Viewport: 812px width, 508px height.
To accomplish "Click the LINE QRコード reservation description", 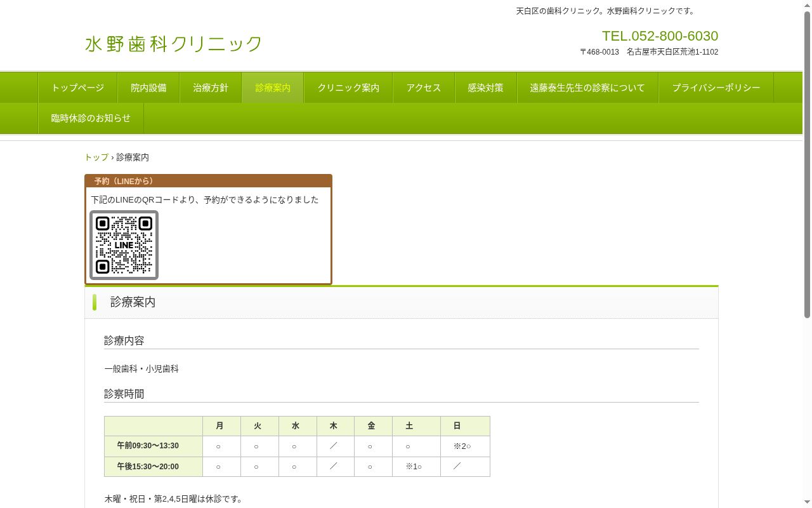I will (205, 199).
